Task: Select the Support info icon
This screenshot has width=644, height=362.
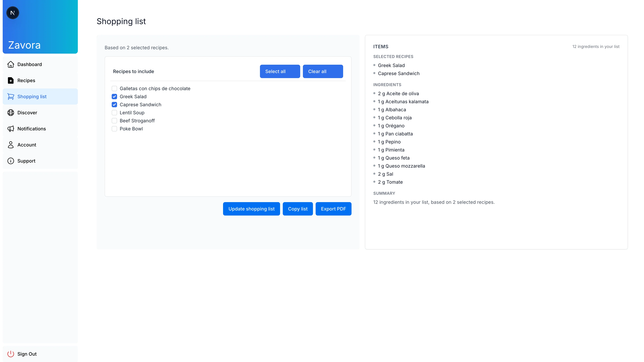Action: (x=11, y=161)
